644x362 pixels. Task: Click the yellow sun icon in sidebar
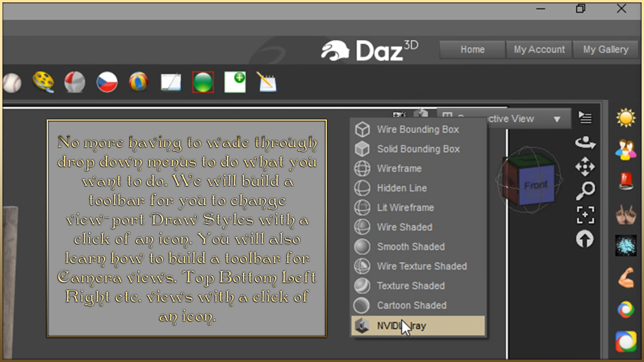point(625,118)
